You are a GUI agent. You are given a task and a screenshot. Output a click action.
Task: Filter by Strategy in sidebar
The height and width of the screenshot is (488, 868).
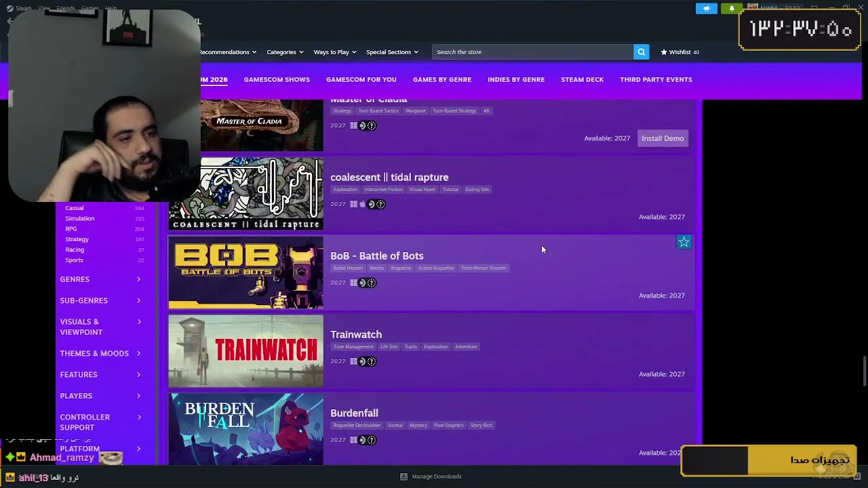[77, 239]
